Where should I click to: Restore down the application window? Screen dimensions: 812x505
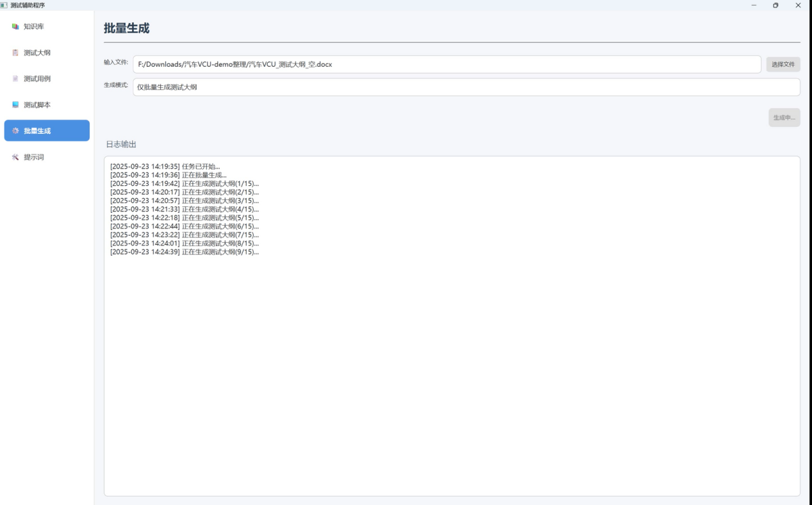(775, 5)
